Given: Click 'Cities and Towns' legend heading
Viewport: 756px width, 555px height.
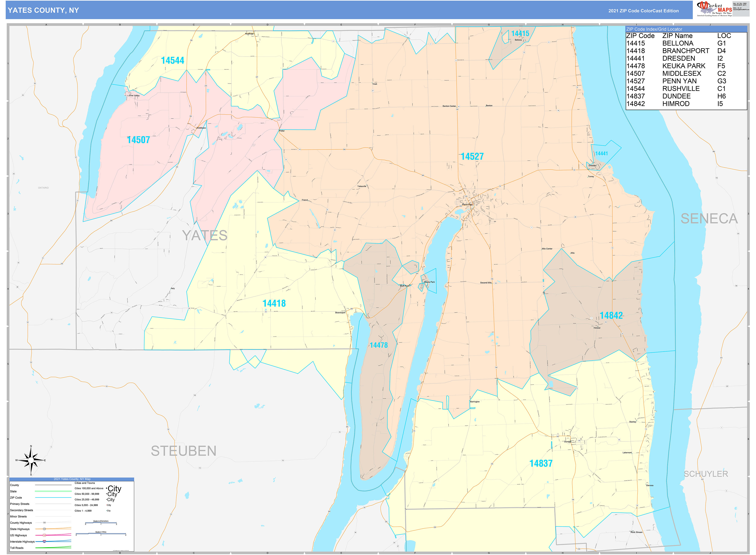Looking at the screenshot, I should click(x=85, y=483).
